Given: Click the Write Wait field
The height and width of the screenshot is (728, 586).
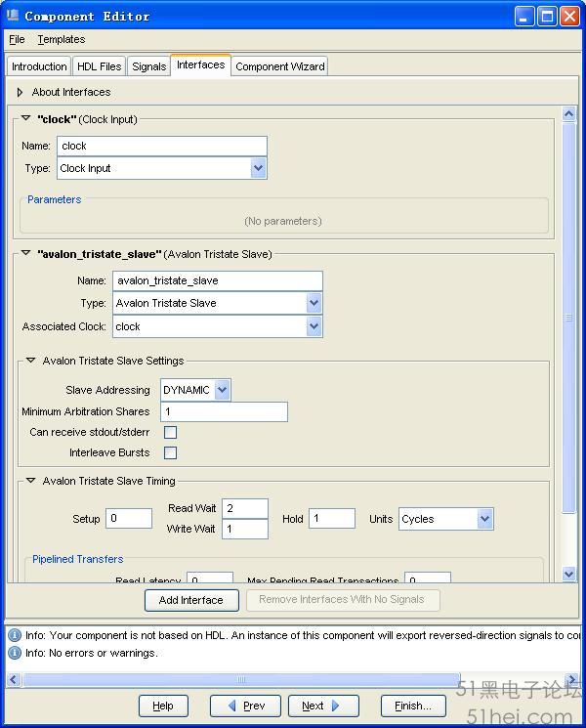Looking at the screenshot, I should tap(245, 529).
